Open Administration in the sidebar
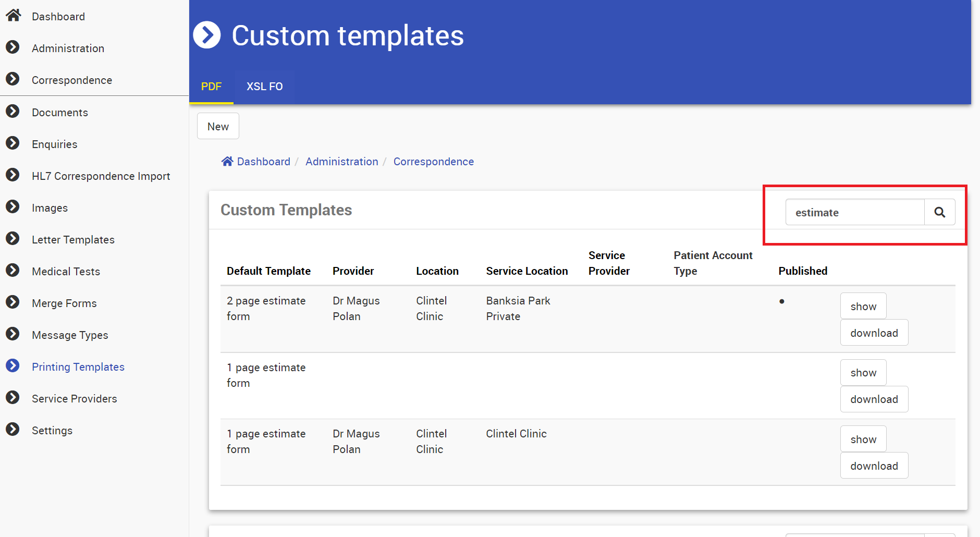The width and height of the screenshot is (980, 537). 68,48
